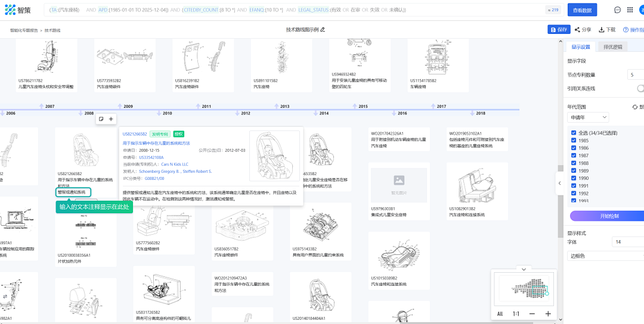644x324 pixels.
Task: Click the 节点专利数量 value field
Action: click(x=636, y=74)
